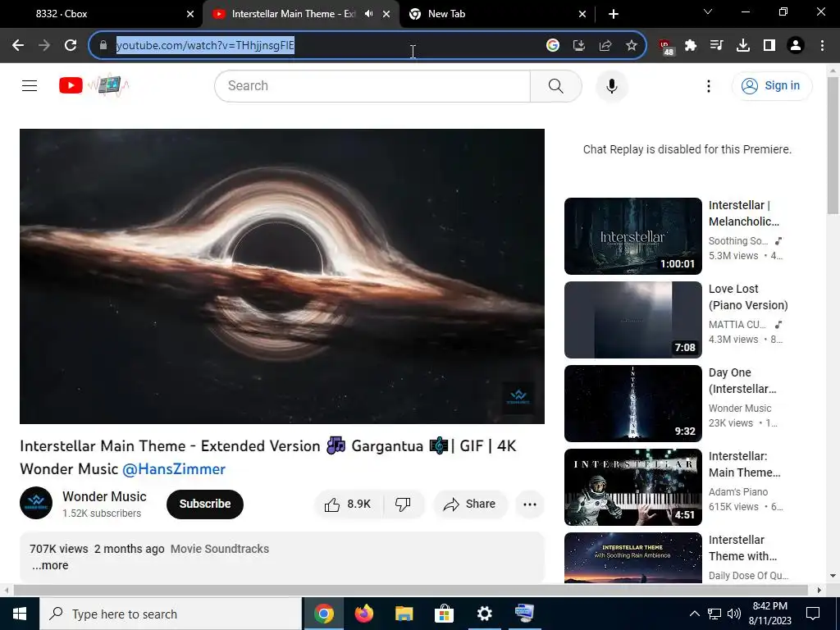Open the Extensions puzzle menu

point(691,46)
